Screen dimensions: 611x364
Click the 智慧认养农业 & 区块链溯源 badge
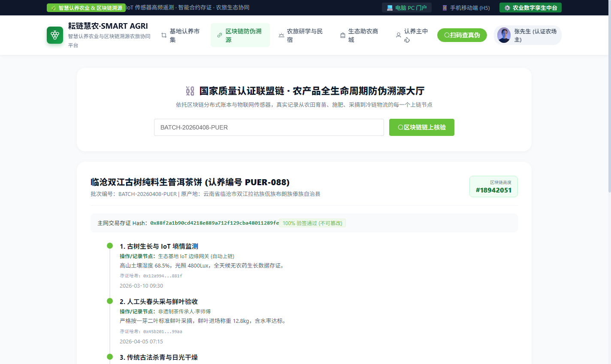86,8
